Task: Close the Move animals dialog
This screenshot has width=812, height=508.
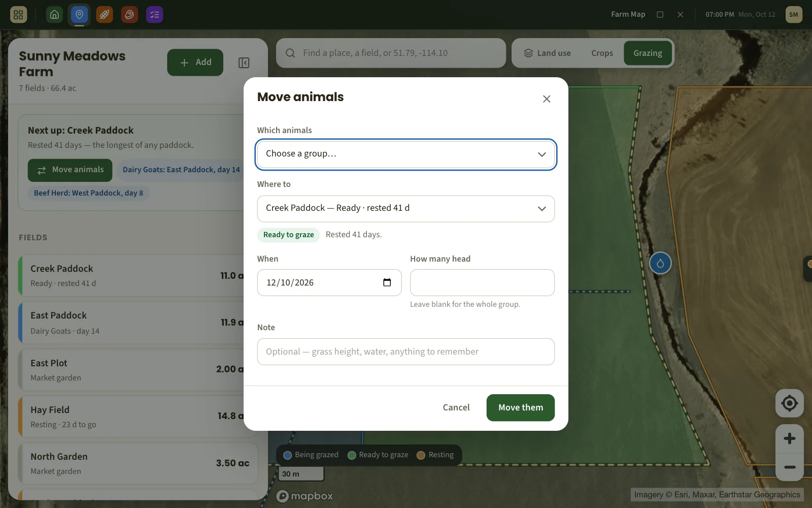Action: pos(547,99)
